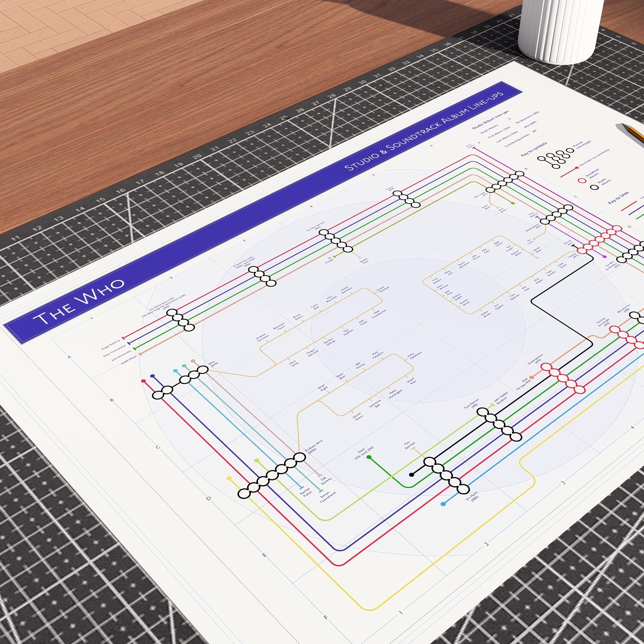Click the "Who's Next (1971)" album label
This screenshot has width=644, height=644.
pos(482,195)
